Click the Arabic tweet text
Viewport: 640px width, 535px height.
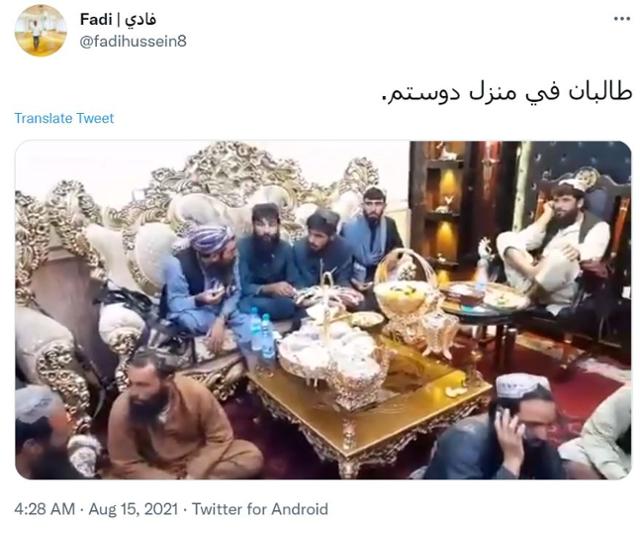[x=506, y=92]
